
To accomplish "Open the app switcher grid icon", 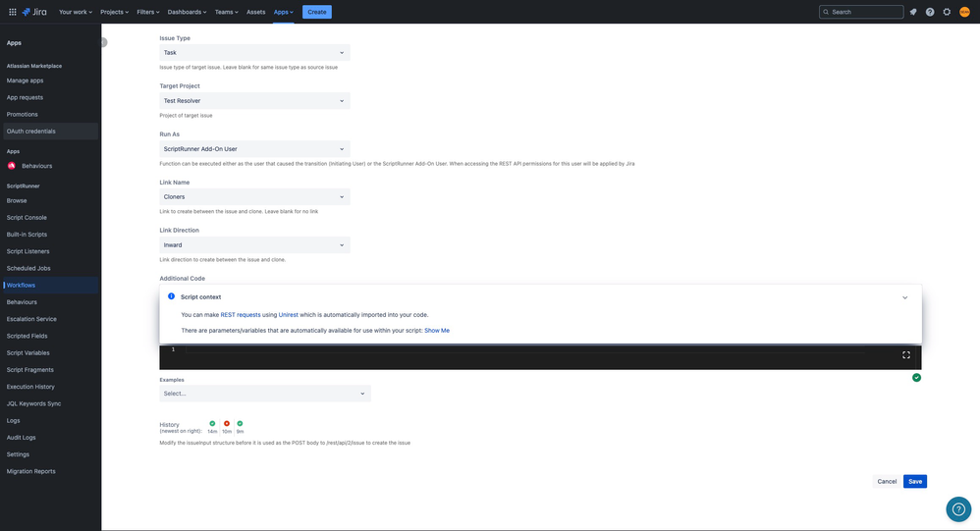I will point(13,12).
